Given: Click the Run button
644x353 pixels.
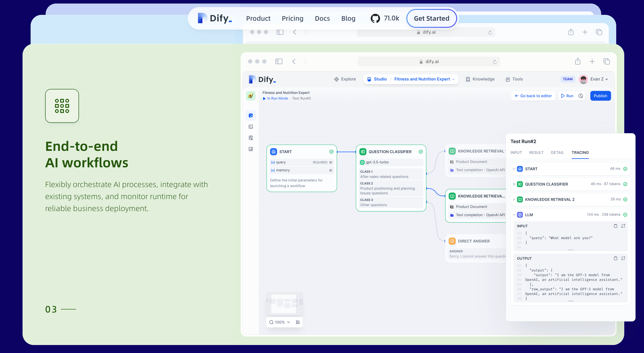Looking at the screenshot, I should pos(567,96).
